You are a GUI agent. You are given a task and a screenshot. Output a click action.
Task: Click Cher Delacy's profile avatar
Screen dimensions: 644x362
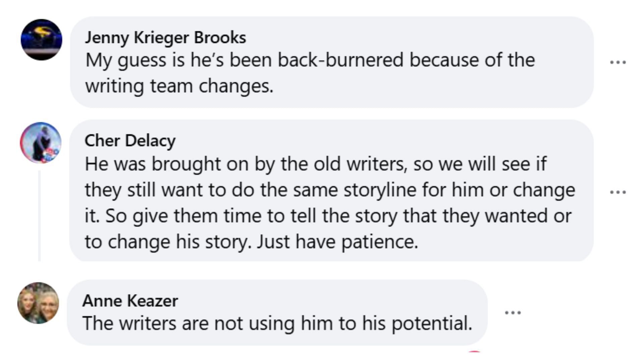(41, 143)
